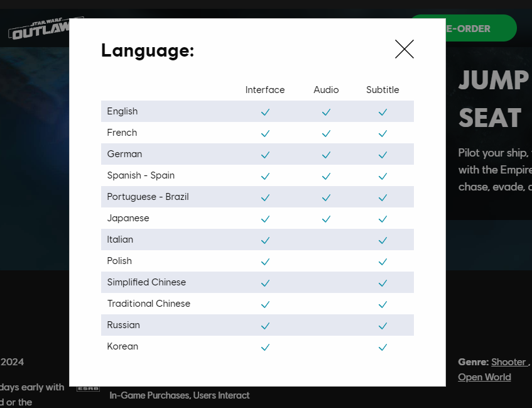
Task: Open the Open World genre link
Action: [x=484, y=377]
